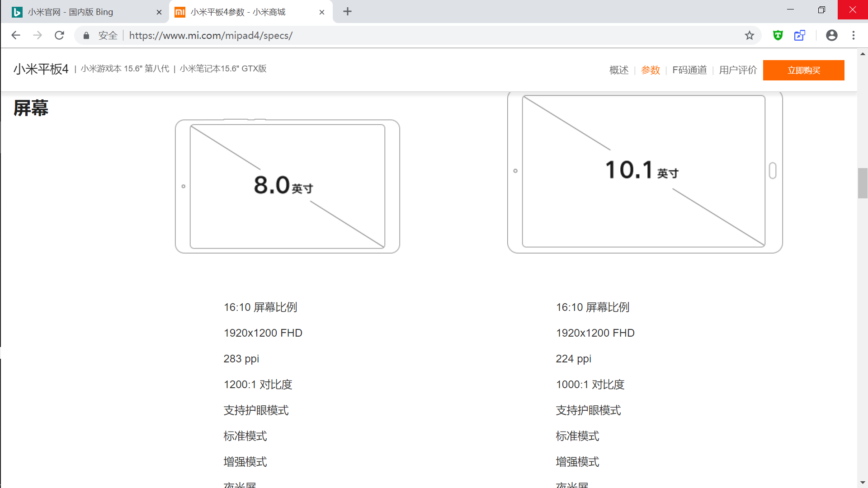
Task: Click the blue extension icon near the address bar
Action: tap(800, 35)
